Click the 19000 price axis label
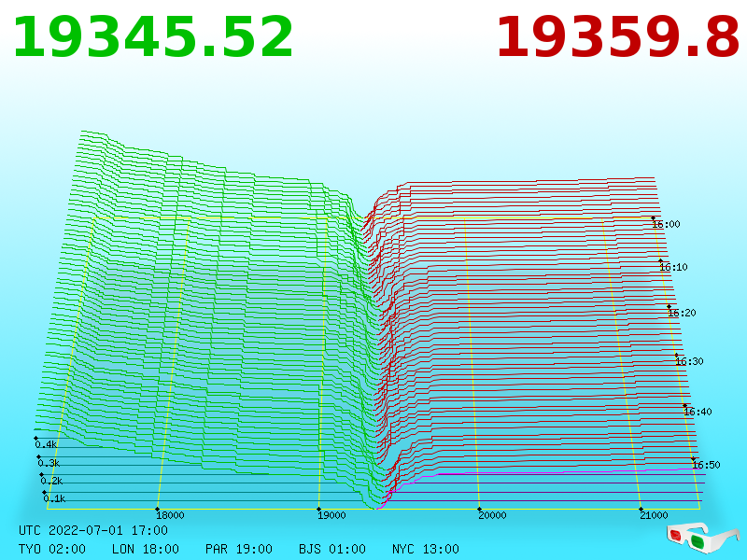This screenshot has height=560, width=747. click(x=331, y=515)
